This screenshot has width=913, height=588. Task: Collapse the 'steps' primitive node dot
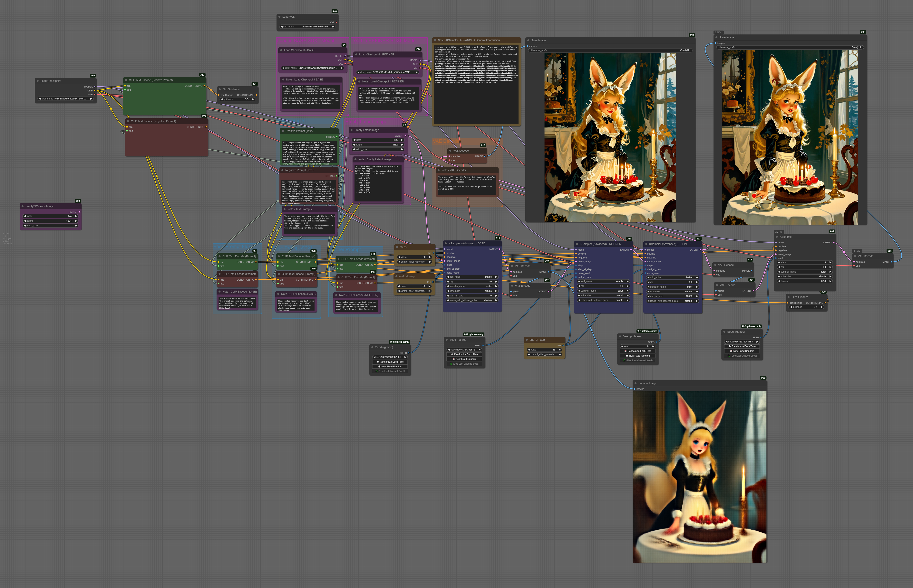(396, 247)
